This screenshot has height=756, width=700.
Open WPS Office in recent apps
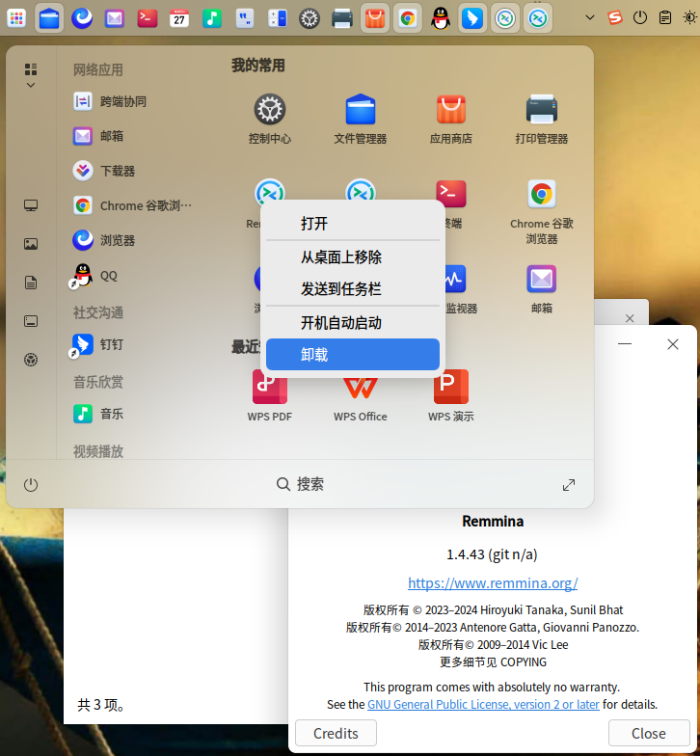[x=361, y=396]
